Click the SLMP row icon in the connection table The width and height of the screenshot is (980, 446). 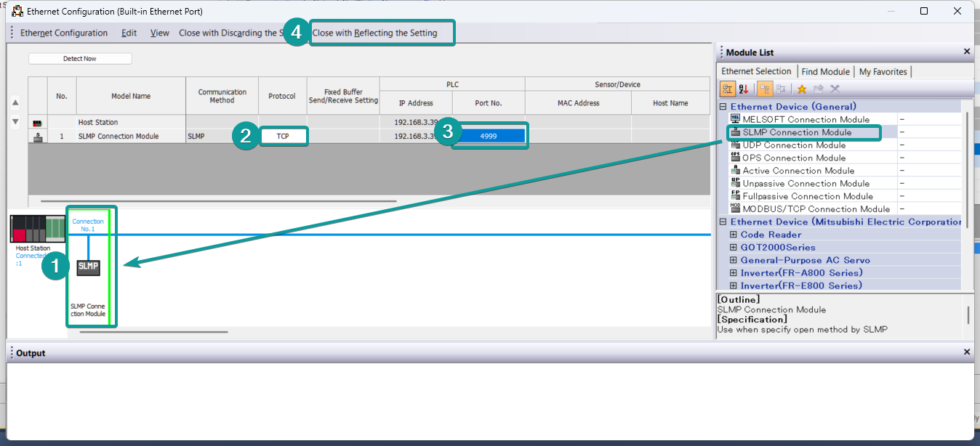[38, 136]
